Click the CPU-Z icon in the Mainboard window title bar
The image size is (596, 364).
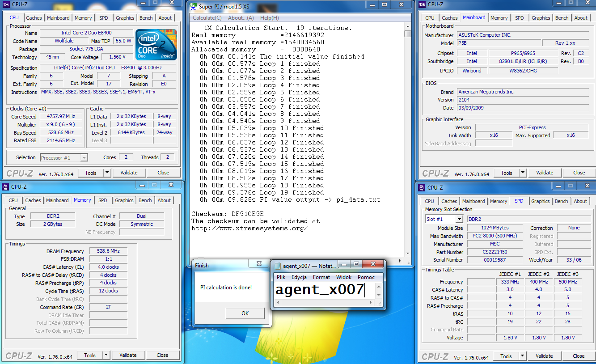[x=423, y=4]
